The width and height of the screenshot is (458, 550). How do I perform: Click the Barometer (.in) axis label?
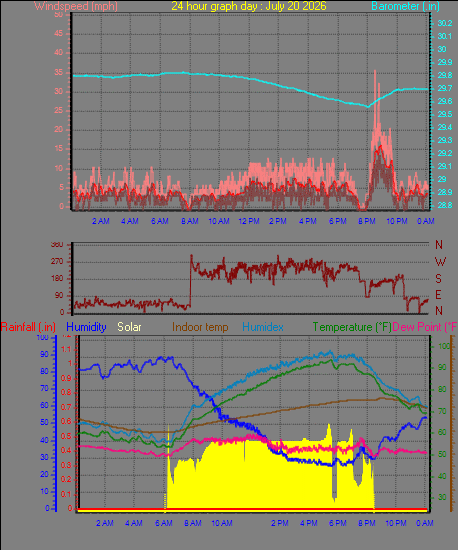click(x=405, y=6)
